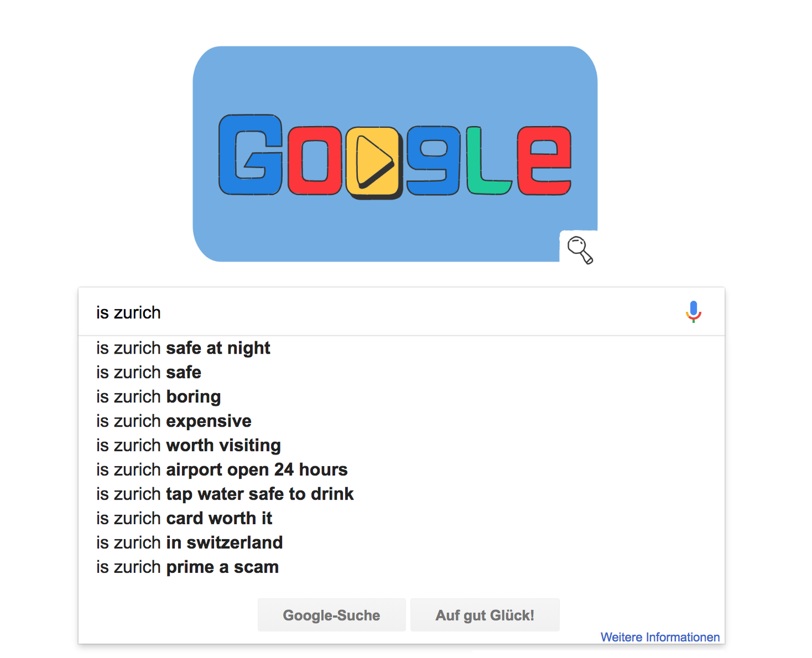Viewport: 812px width, 658px height.
Task: Select 'is zurich in switzerland' suggestion
Action: tap(189, 543)
